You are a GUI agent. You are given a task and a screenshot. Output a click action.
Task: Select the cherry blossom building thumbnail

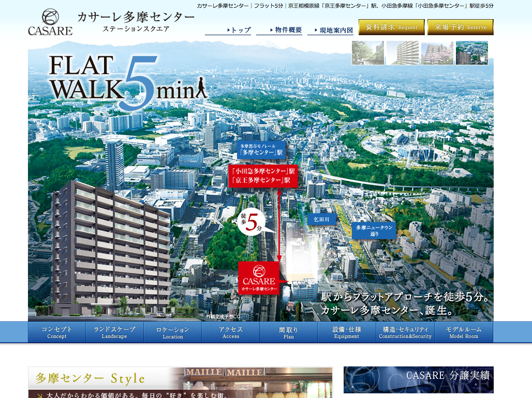pos(437,53)
